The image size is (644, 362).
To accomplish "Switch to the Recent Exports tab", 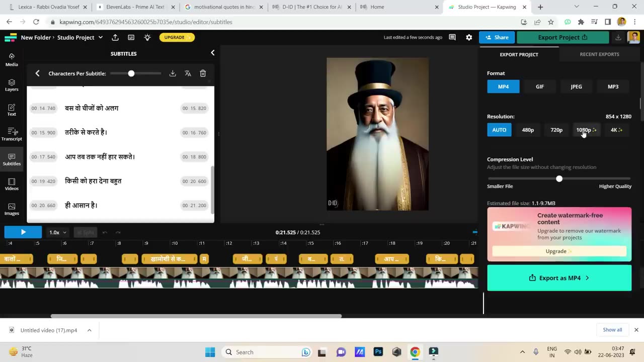I will click(599, 54).
